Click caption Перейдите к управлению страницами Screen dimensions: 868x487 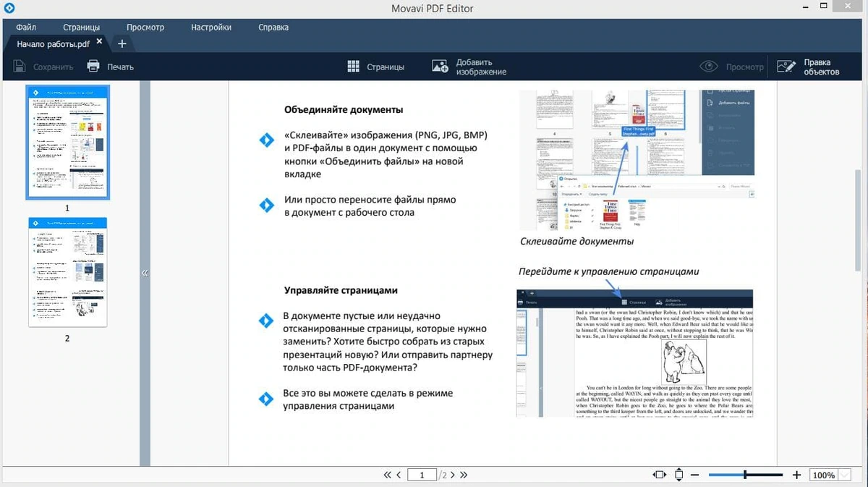609,271
